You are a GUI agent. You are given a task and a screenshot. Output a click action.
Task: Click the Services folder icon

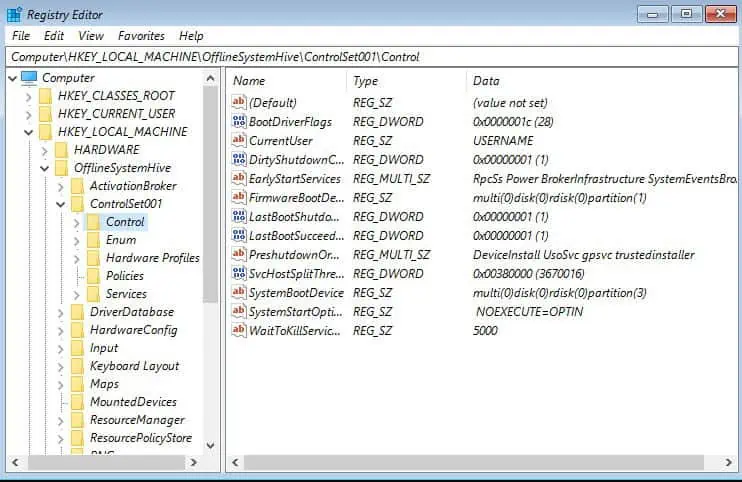(x=94, y=294)
